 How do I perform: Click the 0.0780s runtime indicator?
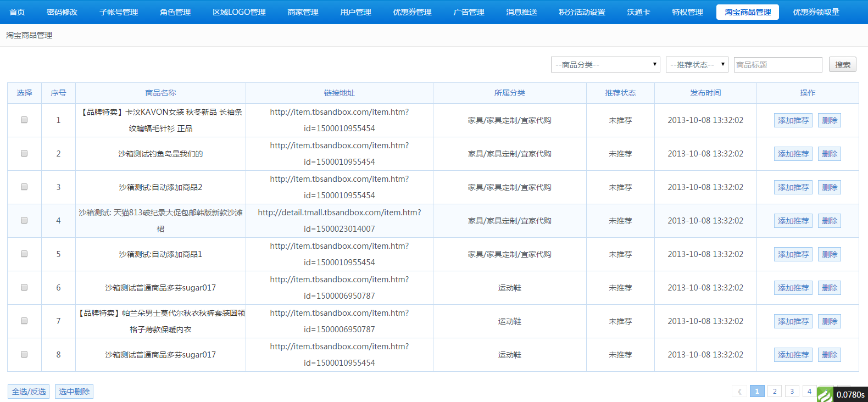click(850, 395)
